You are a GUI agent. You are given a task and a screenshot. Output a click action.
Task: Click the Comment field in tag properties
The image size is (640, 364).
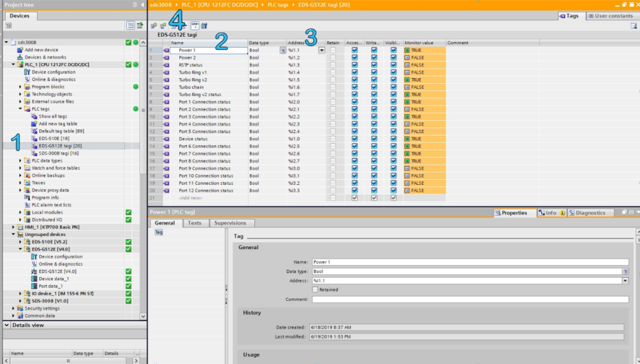click(x=469, y=300)
